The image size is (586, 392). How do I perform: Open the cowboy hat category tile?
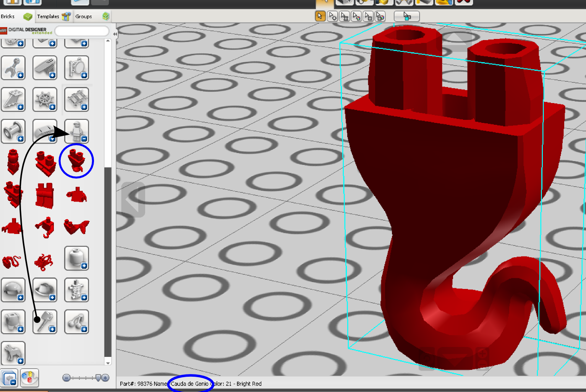click(x=45, y=290)
